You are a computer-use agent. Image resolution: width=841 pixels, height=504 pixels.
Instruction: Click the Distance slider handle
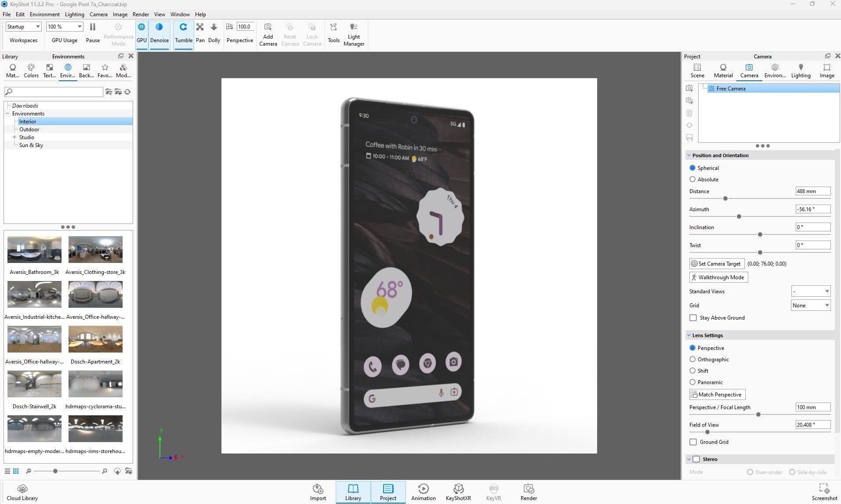725,198
